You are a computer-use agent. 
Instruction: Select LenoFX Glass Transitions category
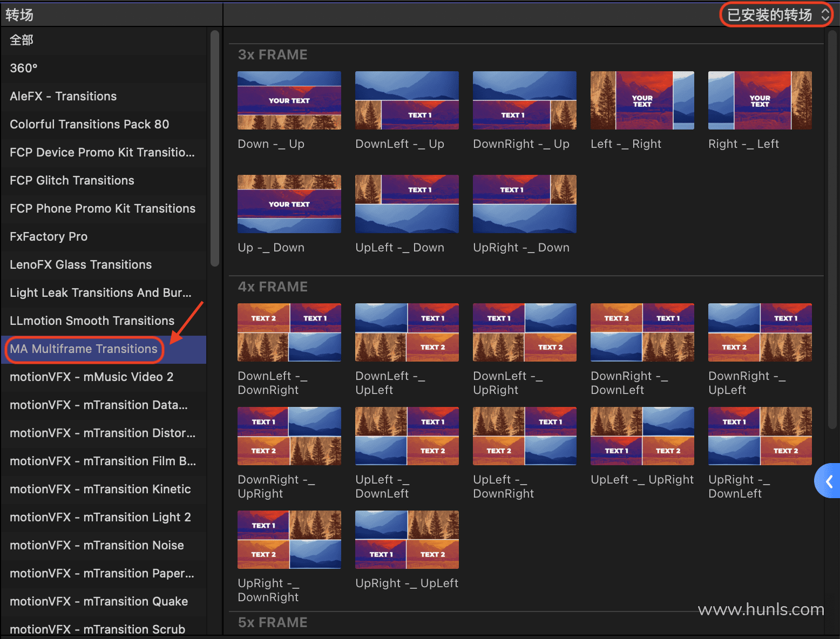[80, 264]
